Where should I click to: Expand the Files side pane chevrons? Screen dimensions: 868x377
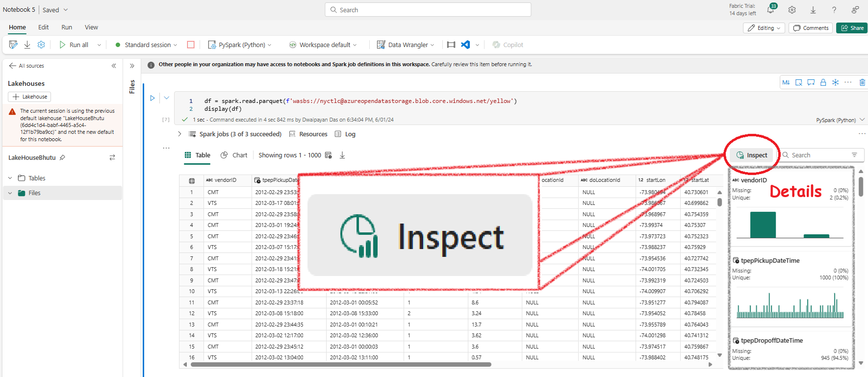click(132, 66)
